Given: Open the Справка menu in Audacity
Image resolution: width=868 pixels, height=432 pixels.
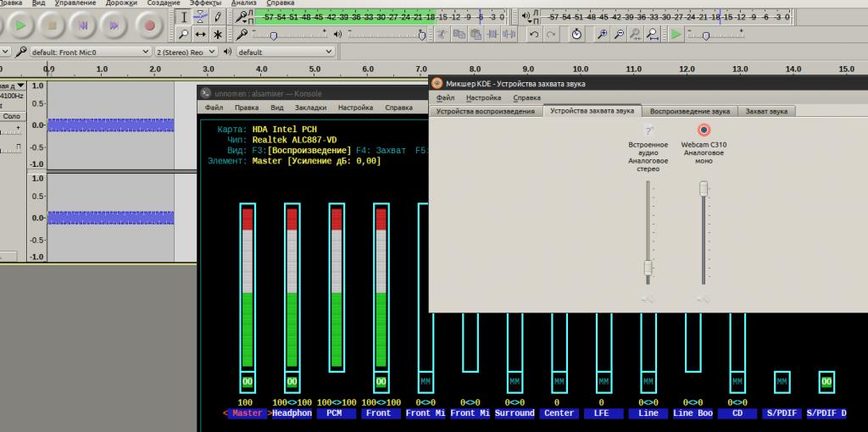Looking at the screenshot, I should tap(280, 3).
